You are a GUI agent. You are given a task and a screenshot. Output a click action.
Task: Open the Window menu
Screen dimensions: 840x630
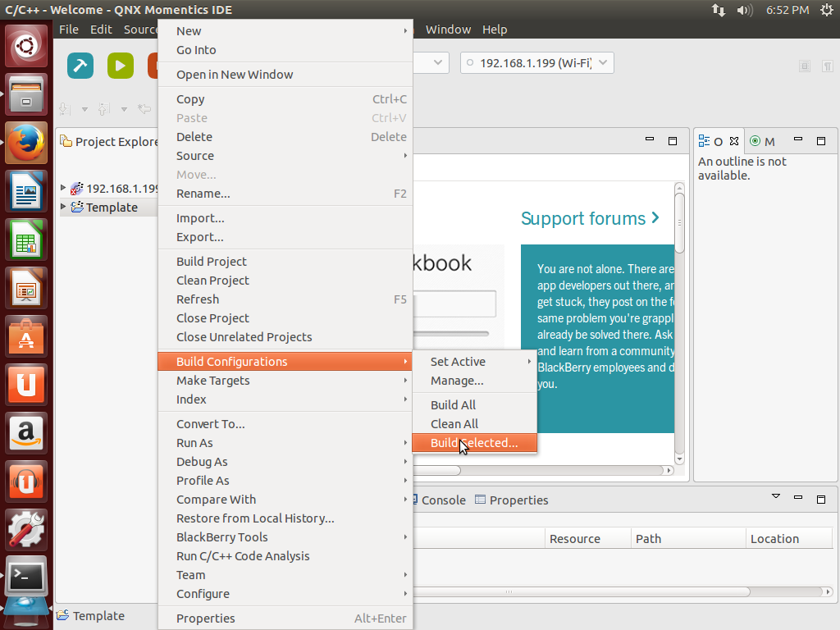click(x=448, y=30)
